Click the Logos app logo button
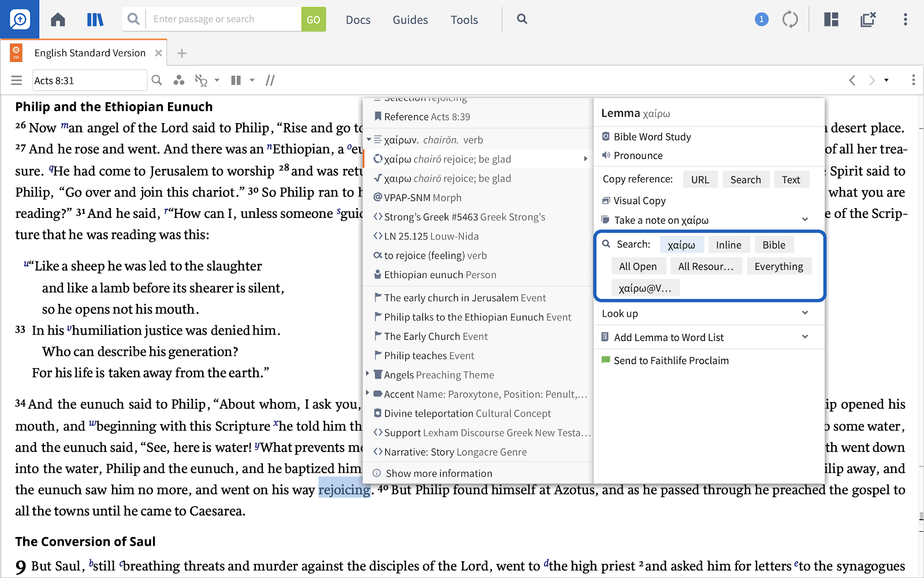Image resolution: width=924 pixels, height=578 pixels. pyautogui.click(x=20, y=20)
